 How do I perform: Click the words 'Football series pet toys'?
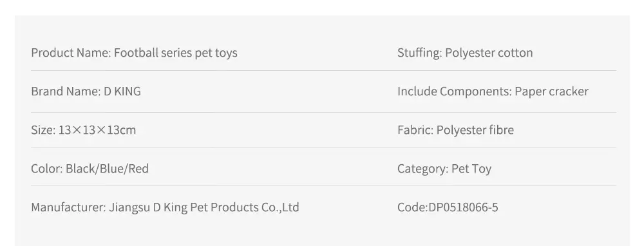(x=176, y=53)
